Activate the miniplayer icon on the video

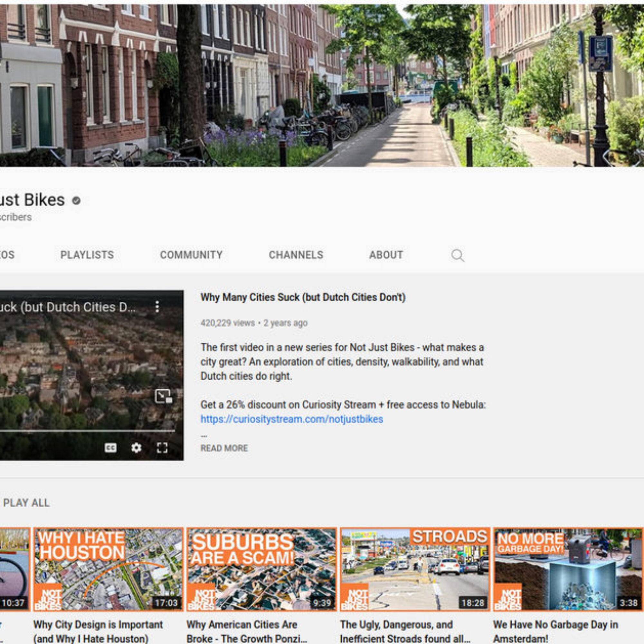[163, 396]
